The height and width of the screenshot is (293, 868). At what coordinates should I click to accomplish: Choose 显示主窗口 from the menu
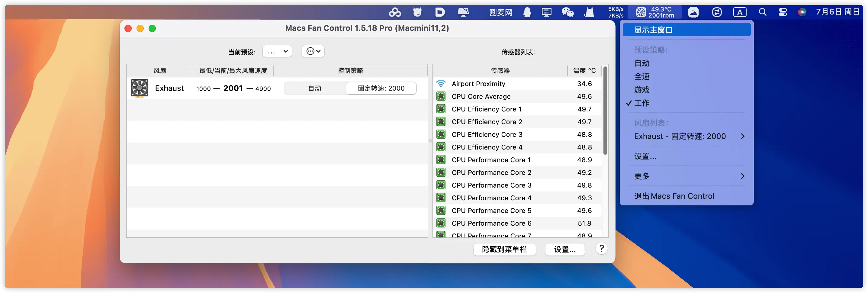[x=686, y=30]
